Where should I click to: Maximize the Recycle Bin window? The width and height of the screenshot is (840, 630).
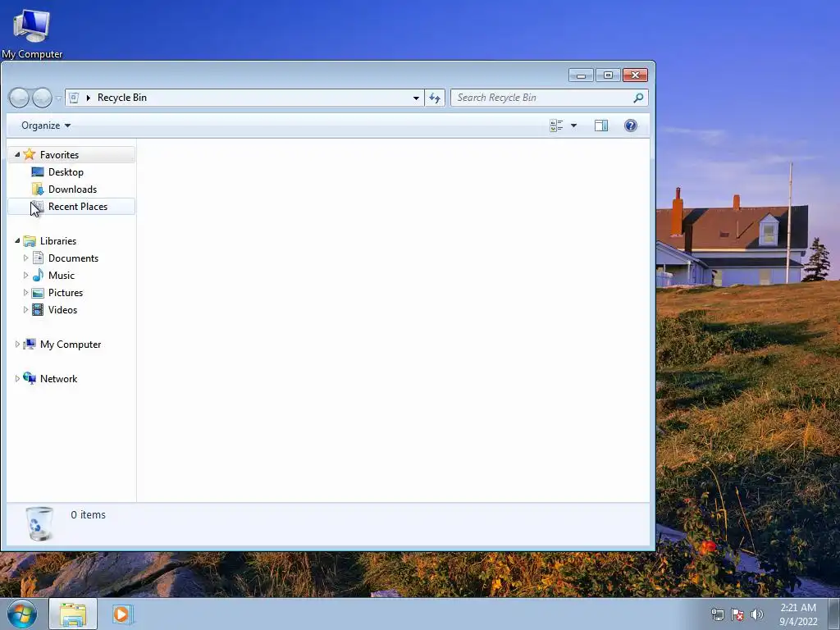(608, 75)
